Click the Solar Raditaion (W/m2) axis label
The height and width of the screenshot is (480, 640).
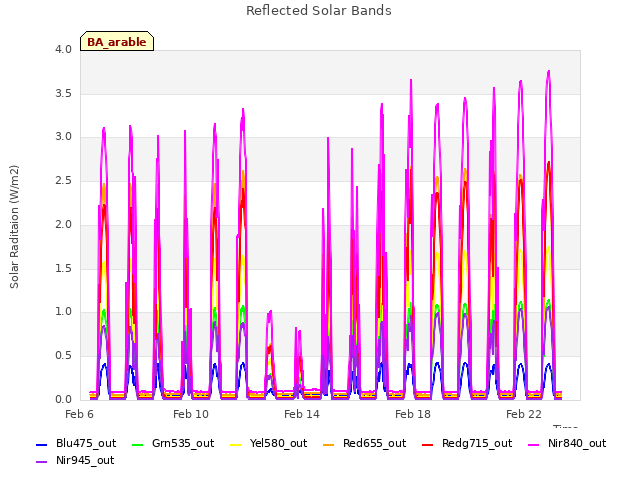pos(14,227)
